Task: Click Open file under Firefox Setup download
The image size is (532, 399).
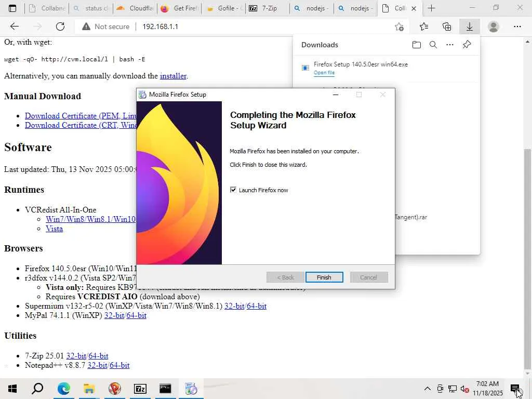Action: (324, 73)
